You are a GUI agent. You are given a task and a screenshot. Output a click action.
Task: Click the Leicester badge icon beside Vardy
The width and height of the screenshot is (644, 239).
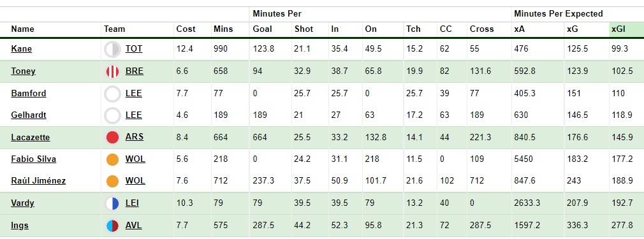pyautogui.click(x=112, y=204)
